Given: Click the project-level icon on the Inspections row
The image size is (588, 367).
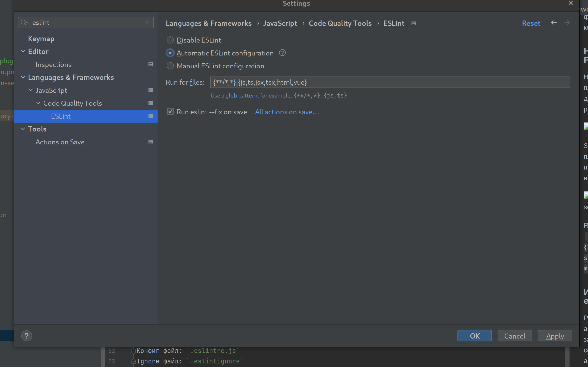Looking at the screenshot, I should [x=150, y=64].
